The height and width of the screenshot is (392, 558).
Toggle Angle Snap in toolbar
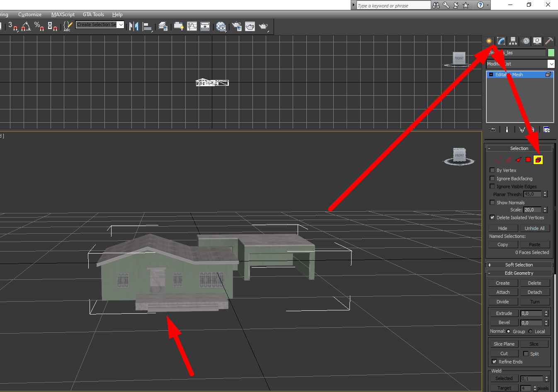[x=26, y=27]
